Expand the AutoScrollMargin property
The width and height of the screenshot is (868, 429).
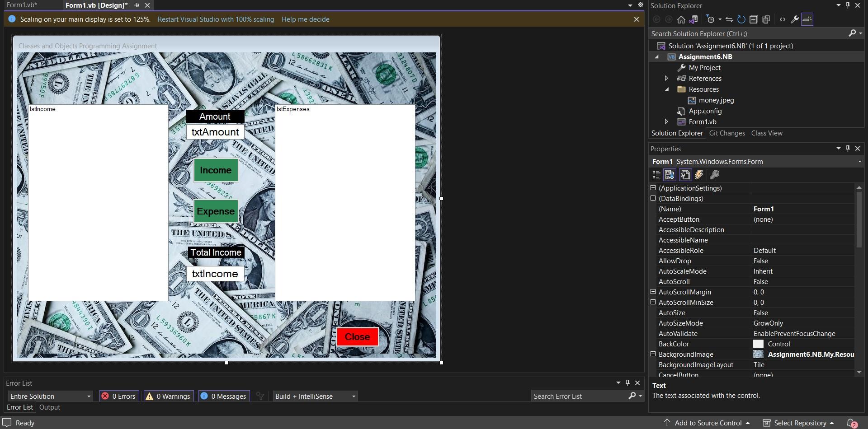pyautogui.click(x=653, y=292)
